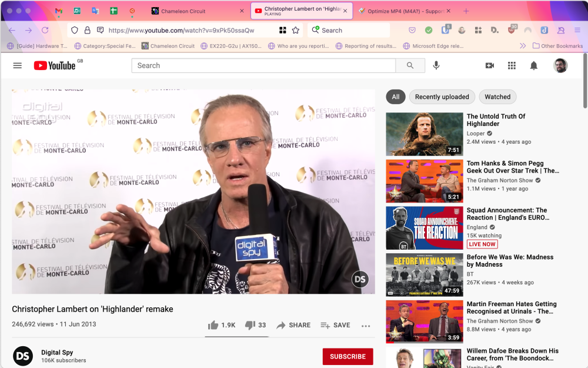
Task: Select the 'Recently uploaded' filter chip
Action: tap(442, 97)
